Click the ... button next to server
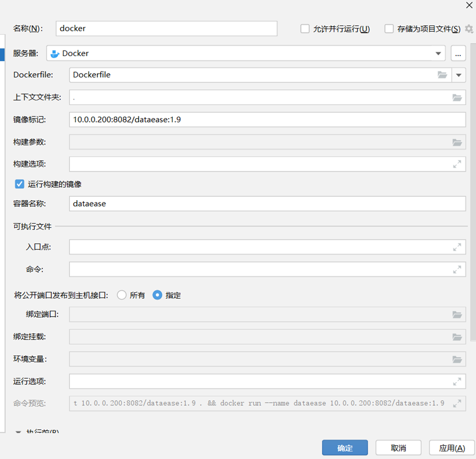Viewport: 476px width, 459px height. (458, 53)
